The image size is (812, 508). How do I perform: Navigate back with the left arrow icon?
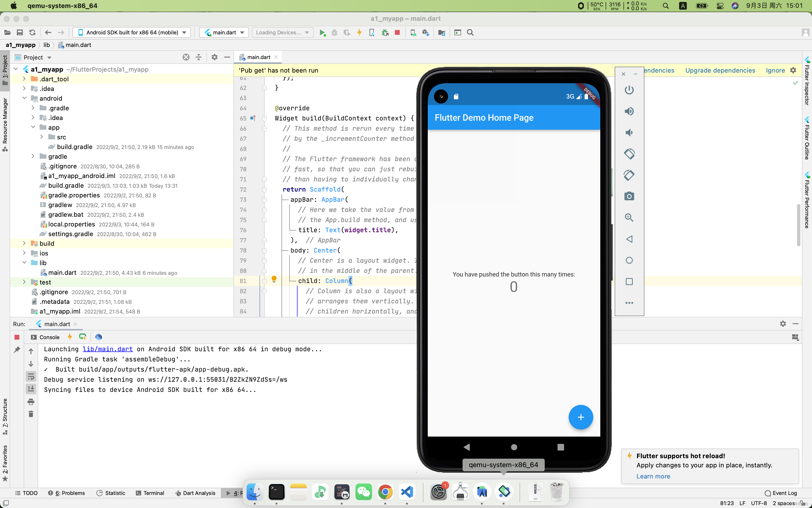coord(48,33)
